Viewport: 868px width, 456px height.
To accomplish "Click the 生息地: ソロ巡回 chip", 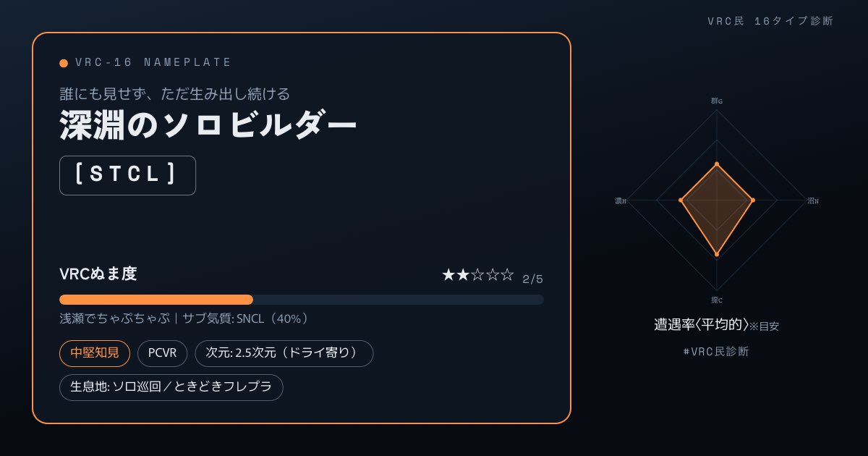I will click(171, 387).
